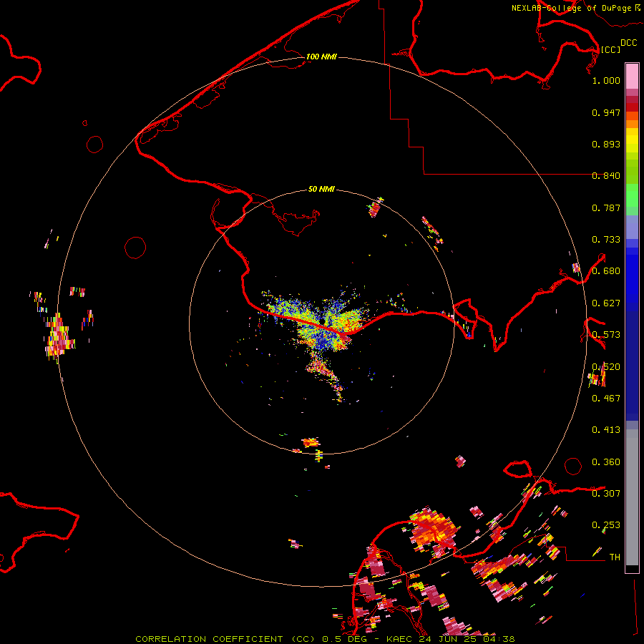Click the 1.000 color scale value

point(606,80)
